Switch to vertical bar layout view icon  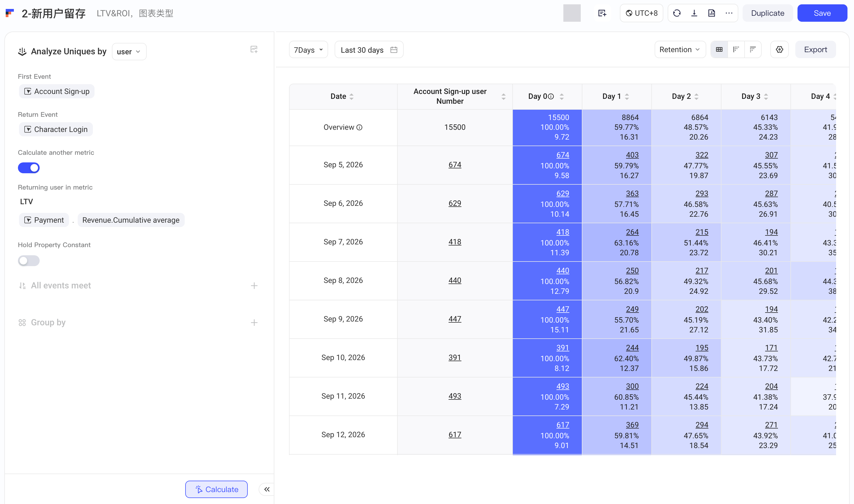coord(736,50)
